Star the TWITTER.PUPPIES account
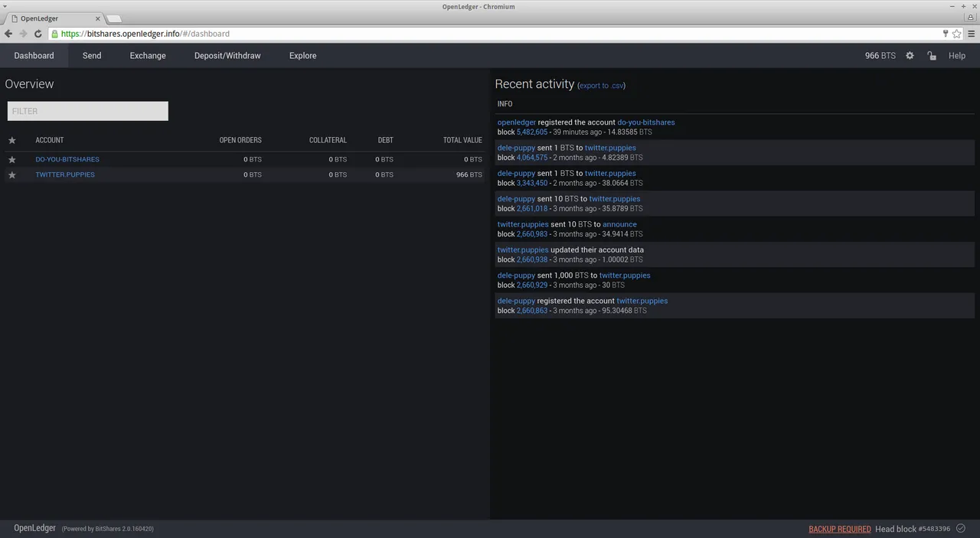The image size is (980, 538). point(11,174)
